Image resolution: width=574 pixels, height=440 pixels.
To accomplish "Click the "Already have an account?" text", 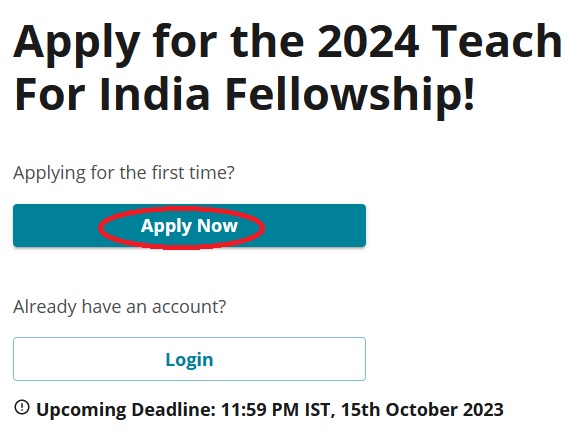I will (x=120, y=307).
